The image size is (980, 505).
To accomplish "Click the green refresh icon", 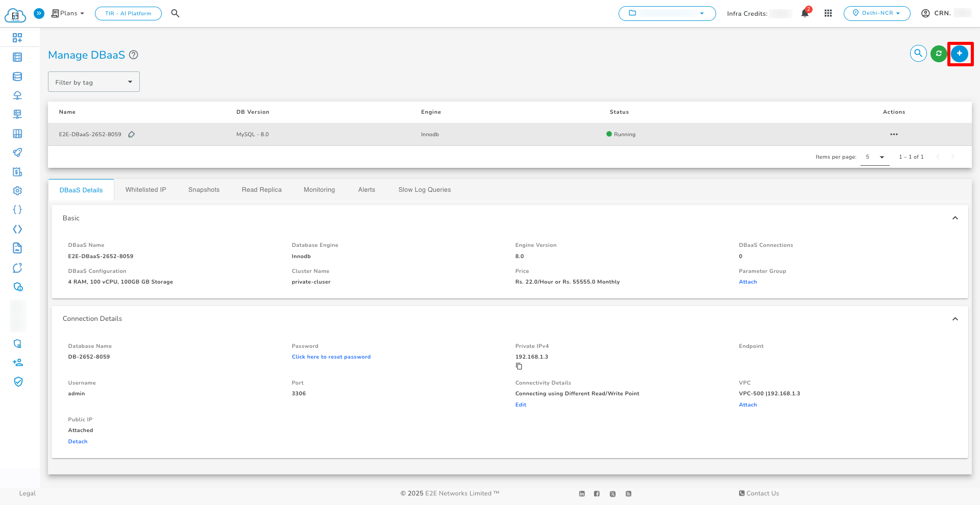I will pos(939,54).
